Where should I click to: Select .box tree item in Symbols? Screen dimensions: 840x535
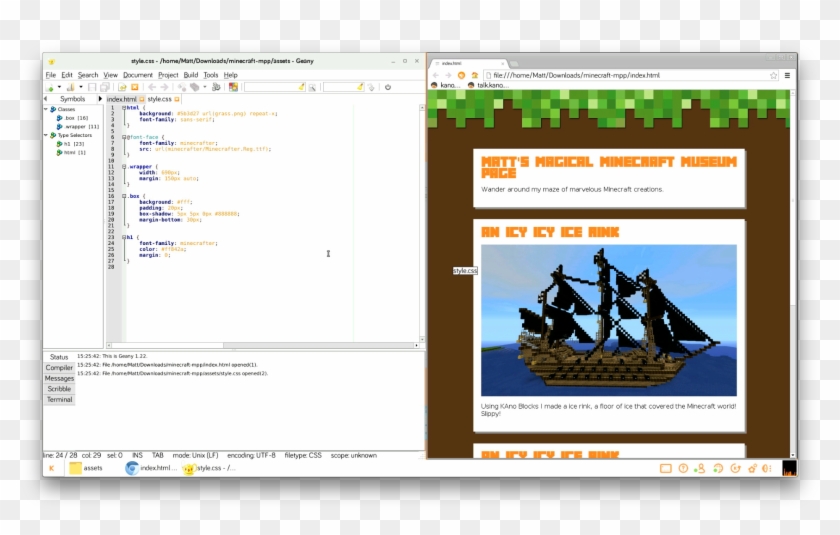pos(72,118)
